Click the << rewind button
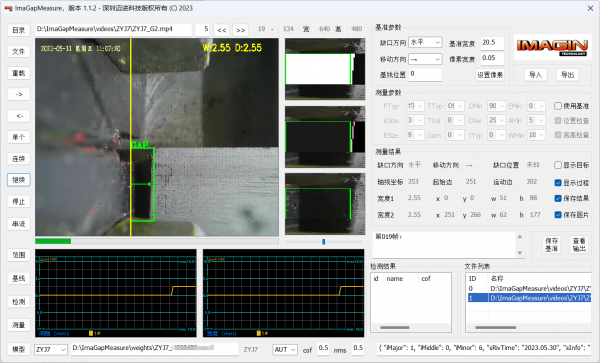 click(x=222, y=30)
